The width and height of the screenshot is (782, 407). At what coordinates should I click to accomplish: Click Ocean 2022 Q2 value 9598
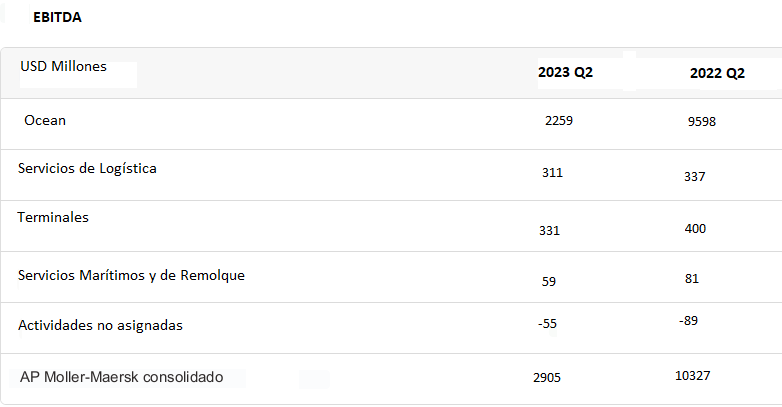tap(702, 122)
